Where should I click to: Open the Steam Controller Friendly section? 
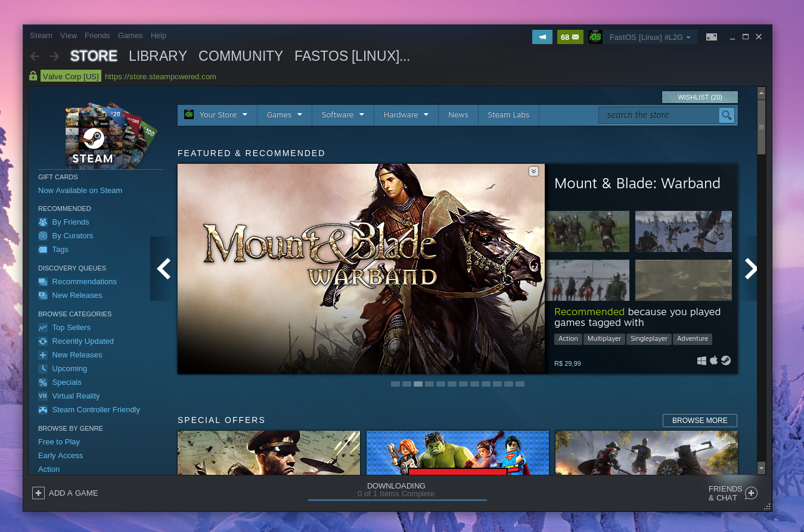coord(95,409)
